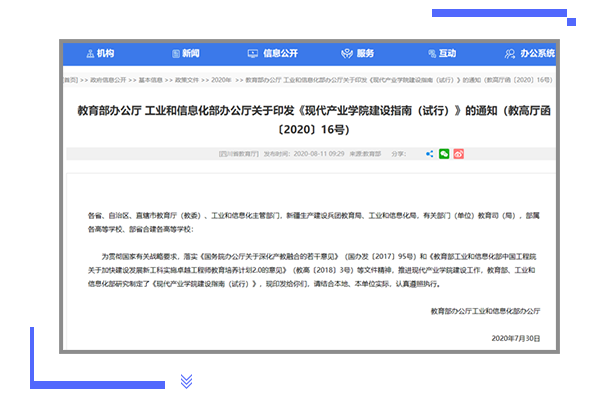595x397 pixels.
Task: Open the 互动 navigation menu
Action: point(442,54)
